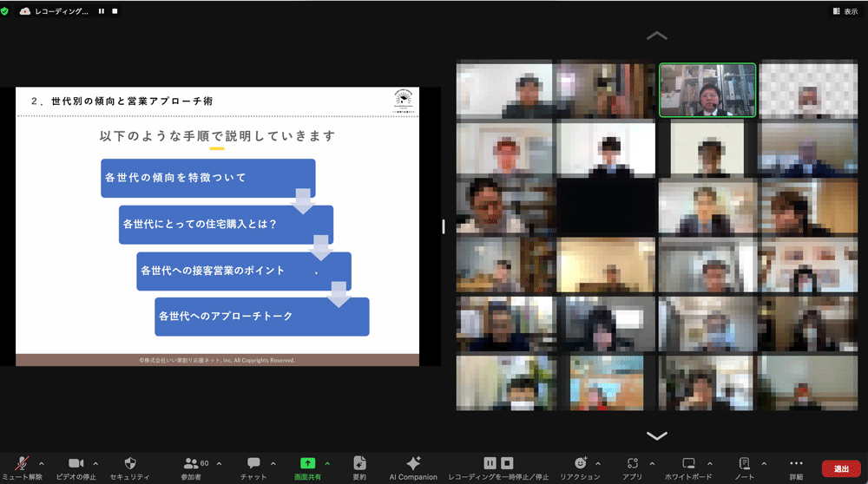Open the セキュリティ shield icon
The width and height of the screenshot is (868, 484).
click(130, 464)
